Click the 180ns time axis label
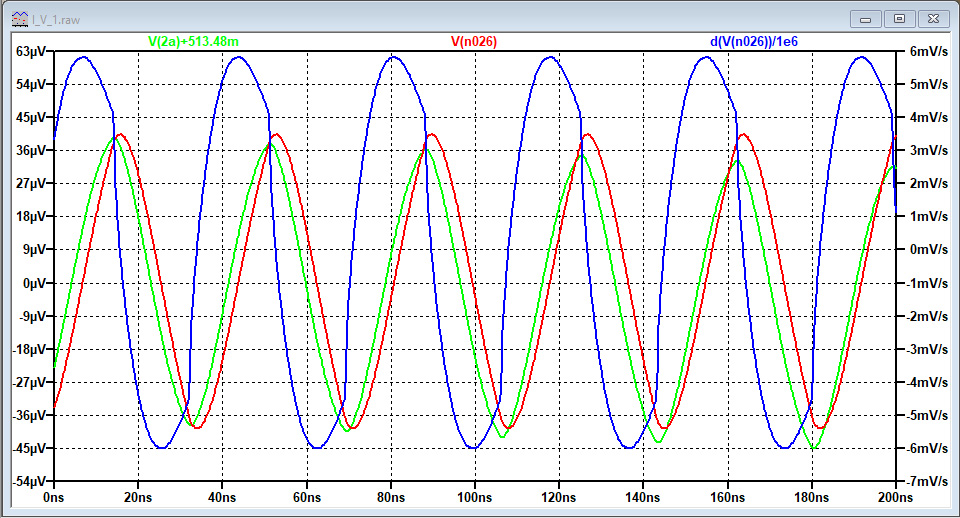The image size is (960, 518). point(812,498)
